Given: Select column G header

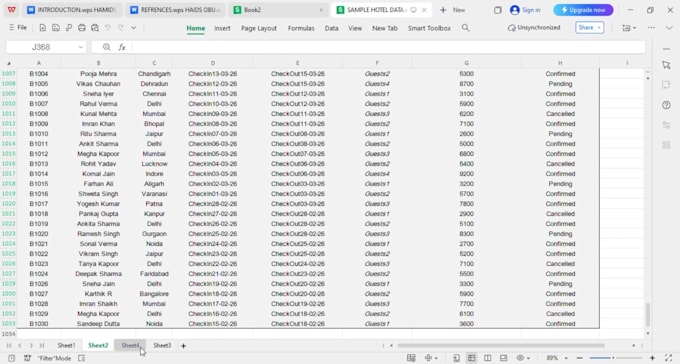Looking at the screenshot, I should point(467,63).
